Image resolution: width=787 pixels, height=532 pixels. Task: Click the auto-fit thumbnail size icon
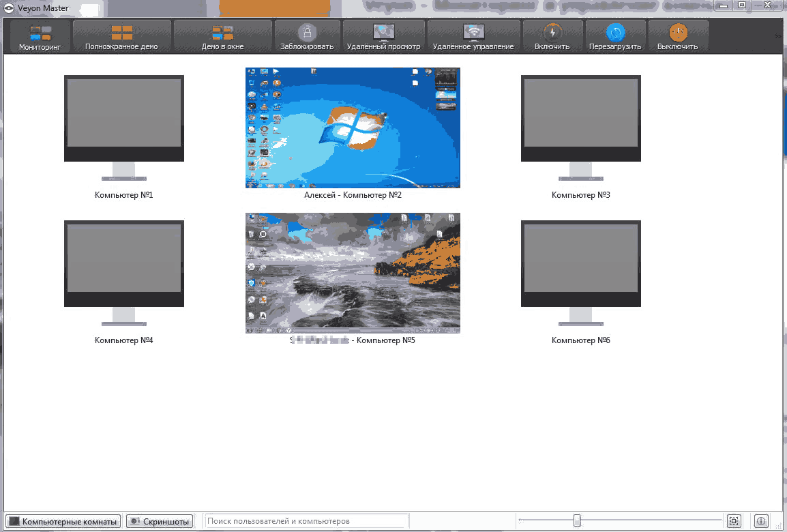tap(734, 520)
